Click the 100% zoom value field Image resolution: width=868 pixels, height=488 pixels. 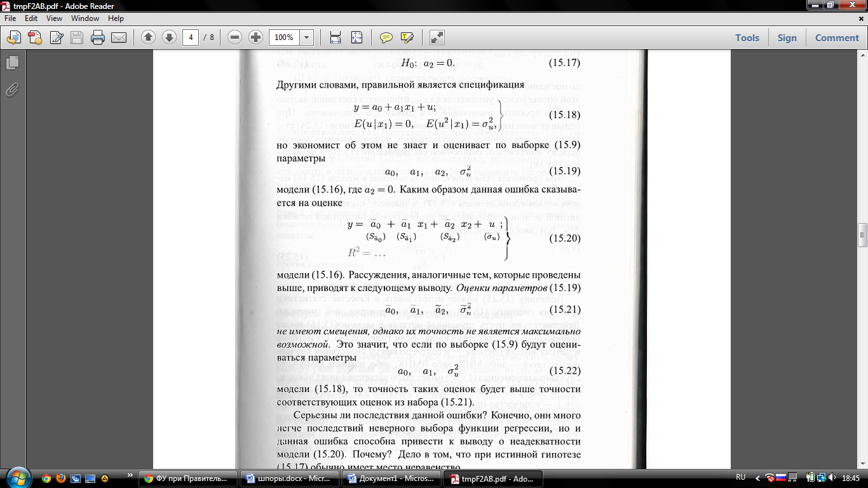[284, 37]
